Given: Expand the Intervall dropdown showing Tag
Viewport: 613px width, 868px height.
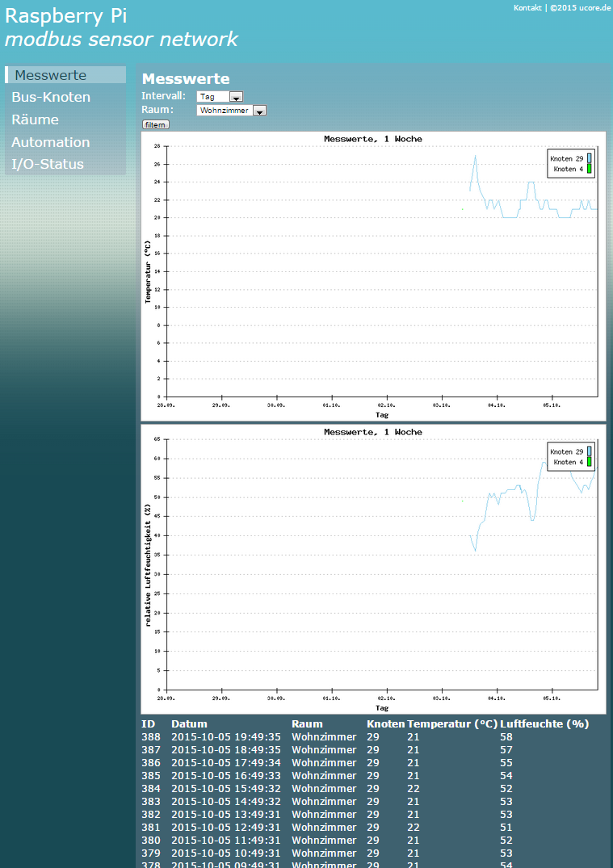Looking at the screenshot, I should tap(220, 96).
